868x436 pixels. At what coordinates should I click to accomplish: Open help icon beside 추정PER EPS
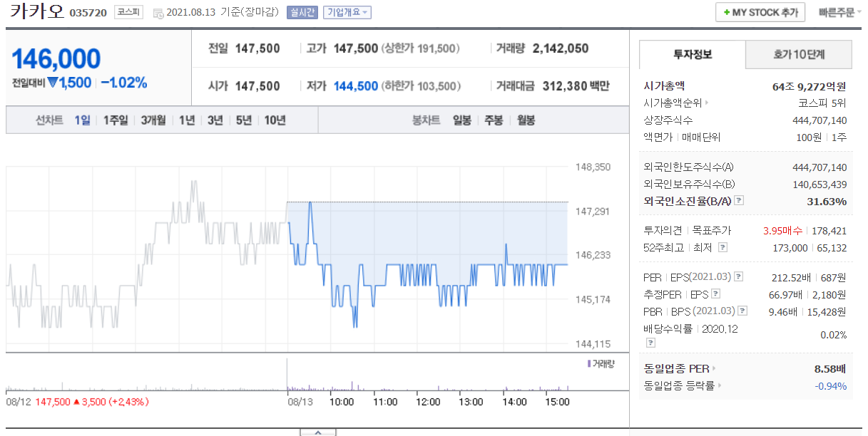[716, 294]
